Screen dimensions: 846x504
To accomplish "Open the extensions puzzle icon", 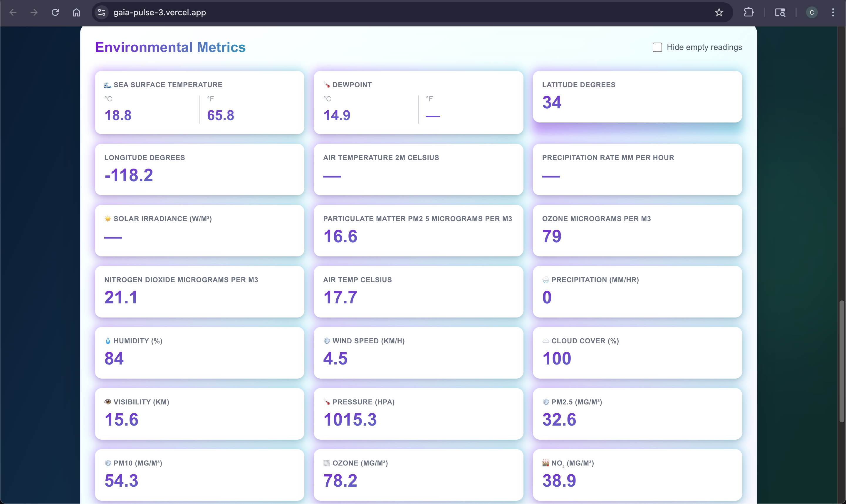I will tap(748, 13).
